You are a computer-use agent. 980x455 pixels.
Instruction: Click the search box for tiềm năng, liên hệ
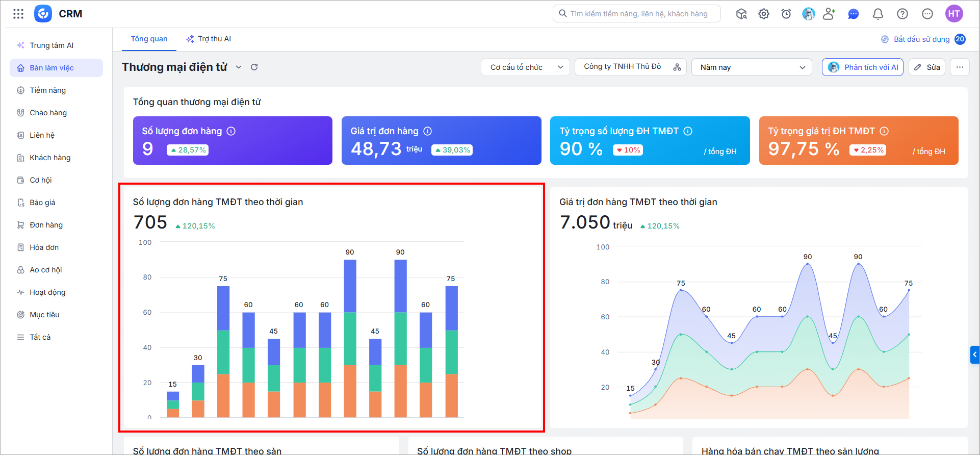pos(637,14)
